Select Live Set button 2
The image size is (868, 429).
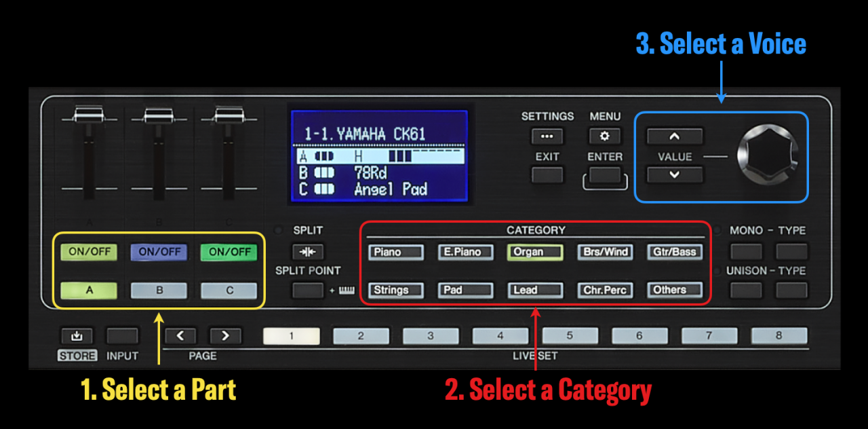point(361,335)
